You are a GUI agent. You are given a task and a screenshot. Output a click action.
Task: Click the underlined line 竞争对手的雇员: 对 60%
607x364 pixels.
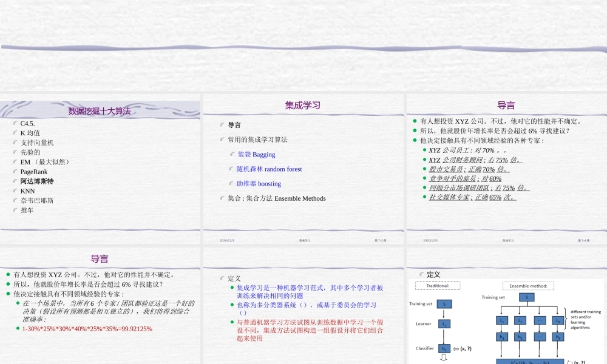pos(465,179)
